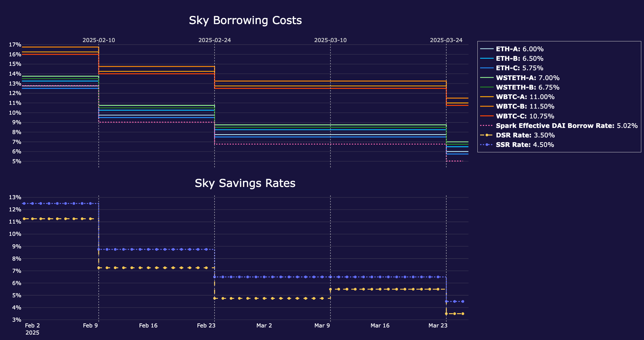Hide the DSR Rate series in legend

tap(518, 135)
